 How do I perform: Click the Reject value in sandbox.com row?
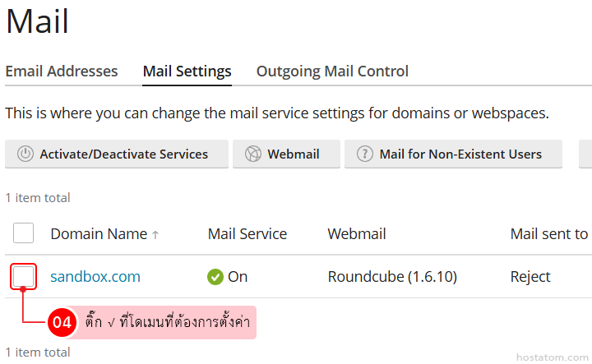tap(530, 277)
